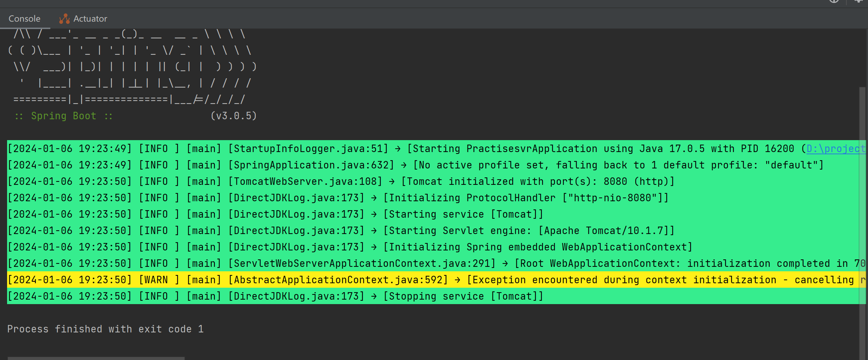Click the Spring Boot ASCII banner
This screenshot has width=868, height=360.
[x=130, y=67]
